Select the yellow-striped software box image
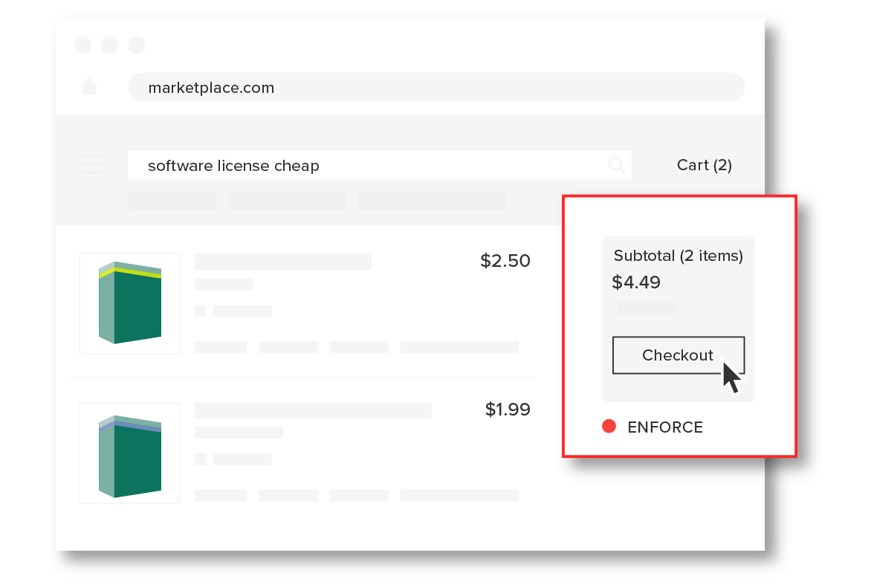871x588 pixels. coord(130,303)
